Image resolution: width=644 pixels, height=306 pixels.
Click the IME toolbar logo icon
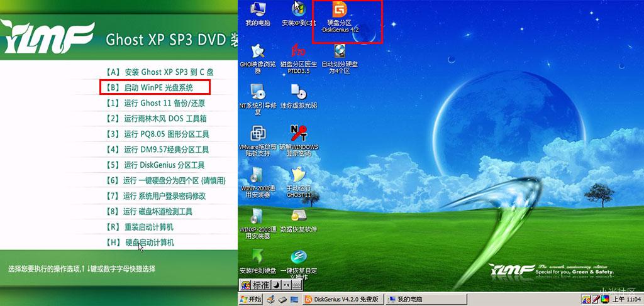(246, 285)
